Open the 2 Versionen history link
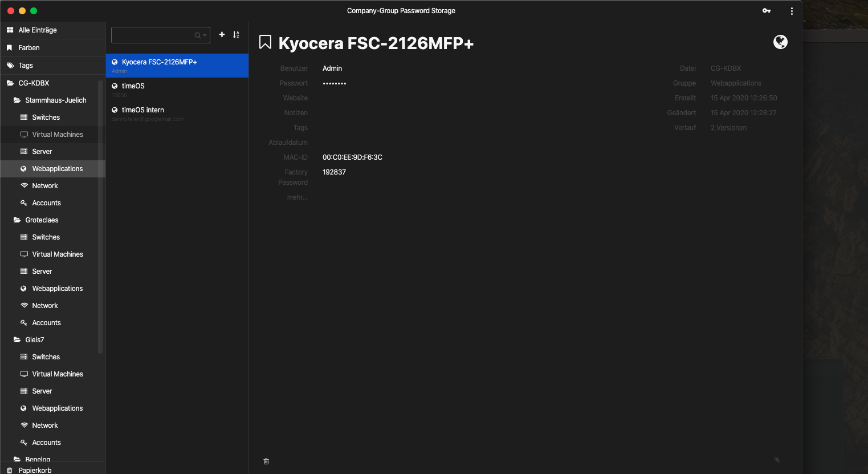This screenshot has width=868, height=474. point(728,127)
